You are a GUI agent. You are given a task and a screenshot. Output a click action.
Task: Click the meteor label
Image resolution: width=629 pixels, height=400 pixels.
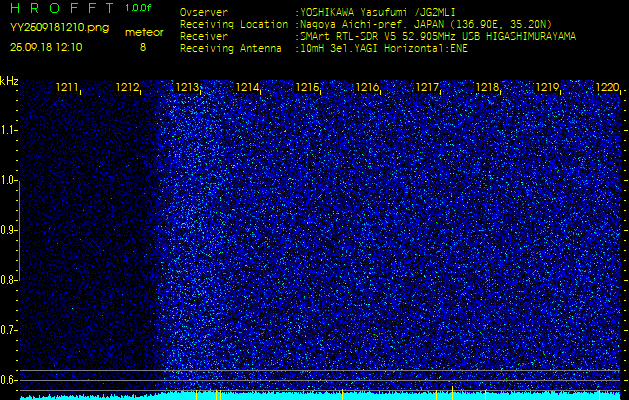click(144, 33)
